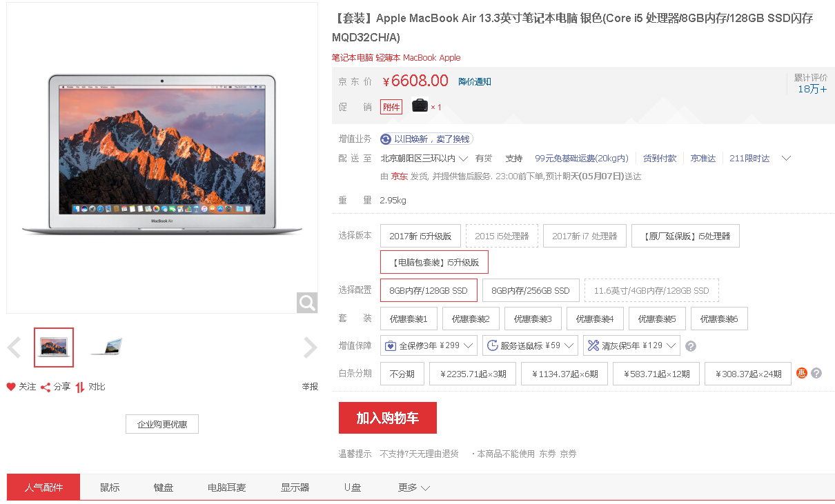The image size is (835, 504).
Task: Click the 对比 compare icon
Action: [80, 387]
